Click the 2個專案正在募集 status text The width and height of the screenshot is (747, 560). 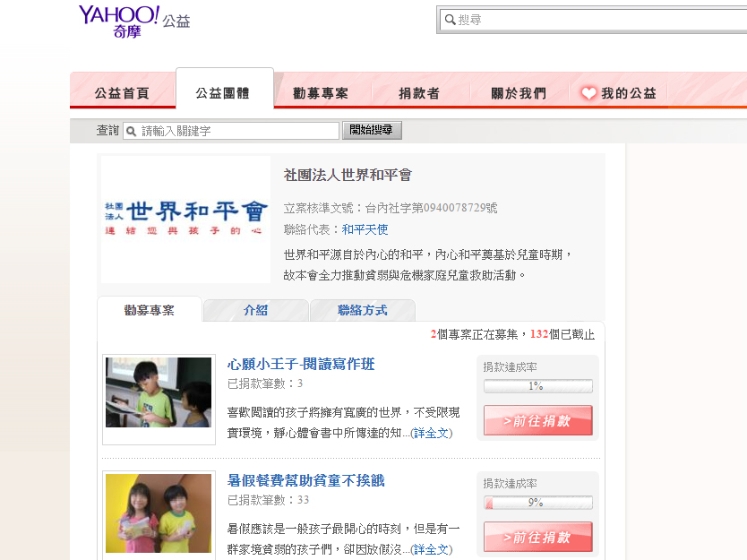[475, 334]
